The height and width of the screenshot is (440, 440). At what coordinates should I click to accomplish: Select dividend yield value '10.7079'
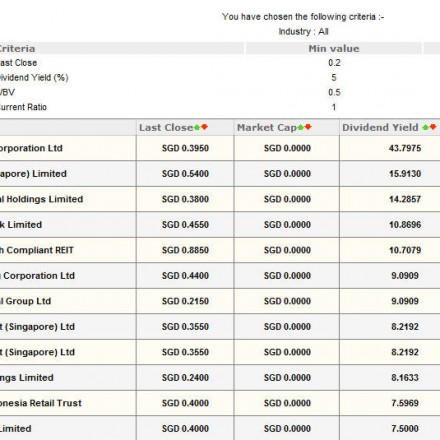405,250
